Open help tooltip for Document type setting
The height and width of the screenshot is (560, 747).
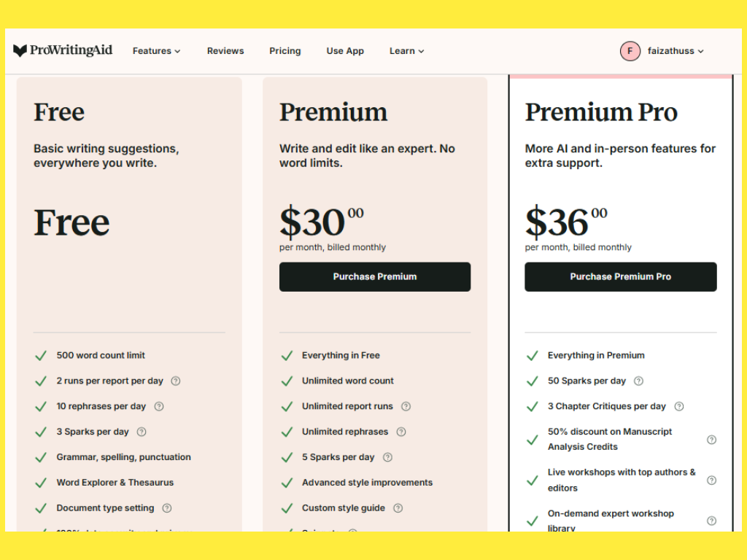(167, 508)
